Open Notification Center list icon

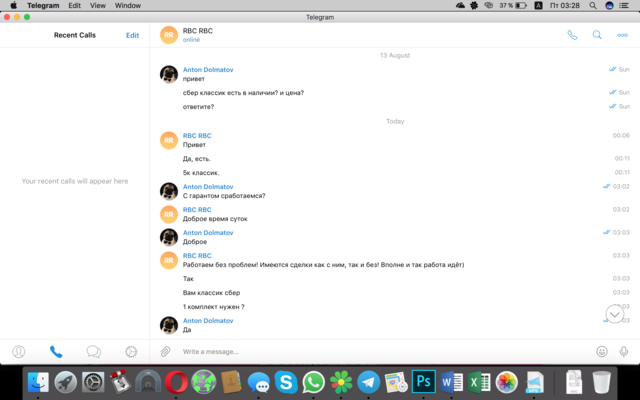624,6
